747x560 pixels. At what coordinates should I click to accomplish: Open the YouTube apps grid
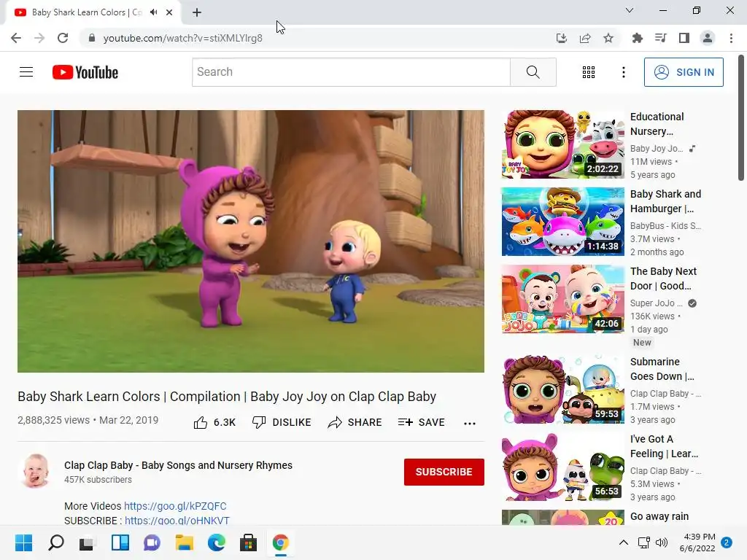click(x=589, y=72)
